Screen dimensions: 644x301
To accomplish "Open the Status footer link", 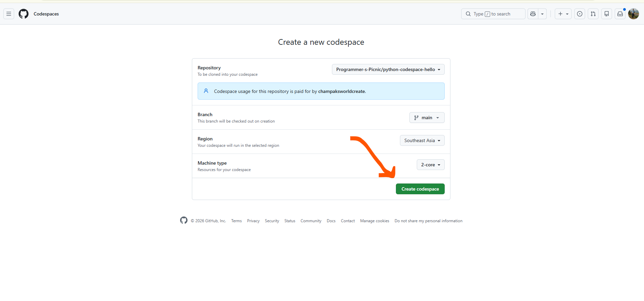I will tap(290, 221).
